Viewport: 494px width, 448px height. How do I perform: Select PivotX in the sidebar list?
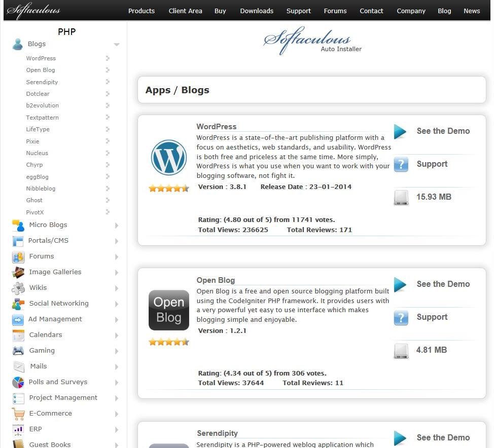pos(34,212)
